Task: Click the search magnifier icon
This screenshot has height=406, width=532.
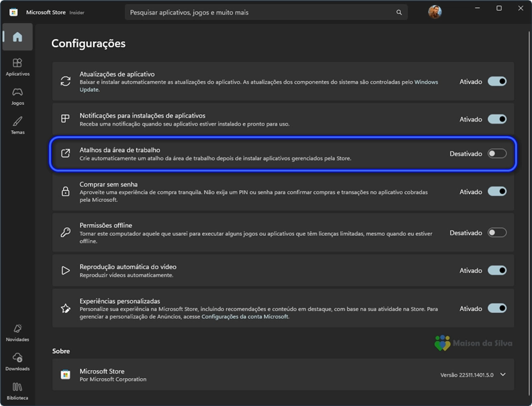Action: point(399,13)
